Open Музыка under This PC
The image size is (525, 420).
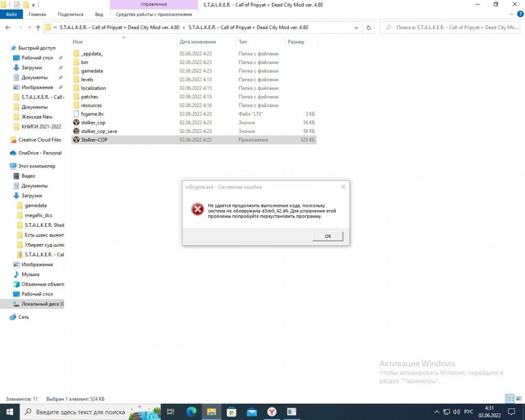pos(30,274)
